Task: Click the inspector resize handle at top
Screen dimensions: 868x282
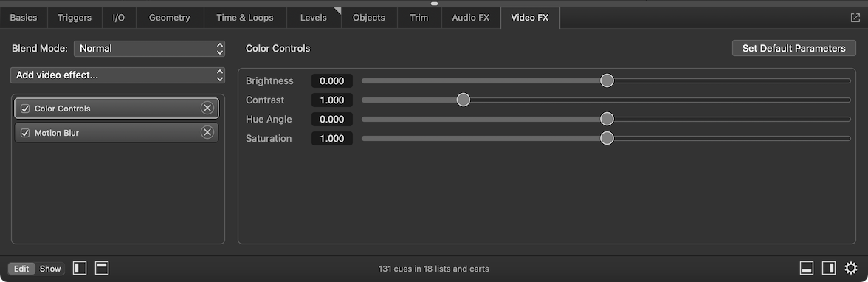Action: tap(434, 4)
